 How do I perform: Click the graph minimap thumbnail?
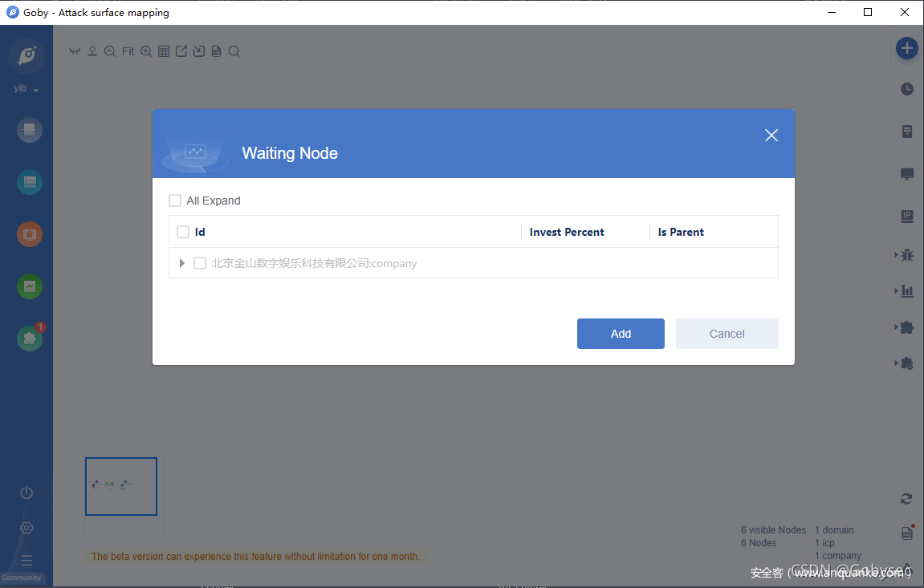(121, 486)
